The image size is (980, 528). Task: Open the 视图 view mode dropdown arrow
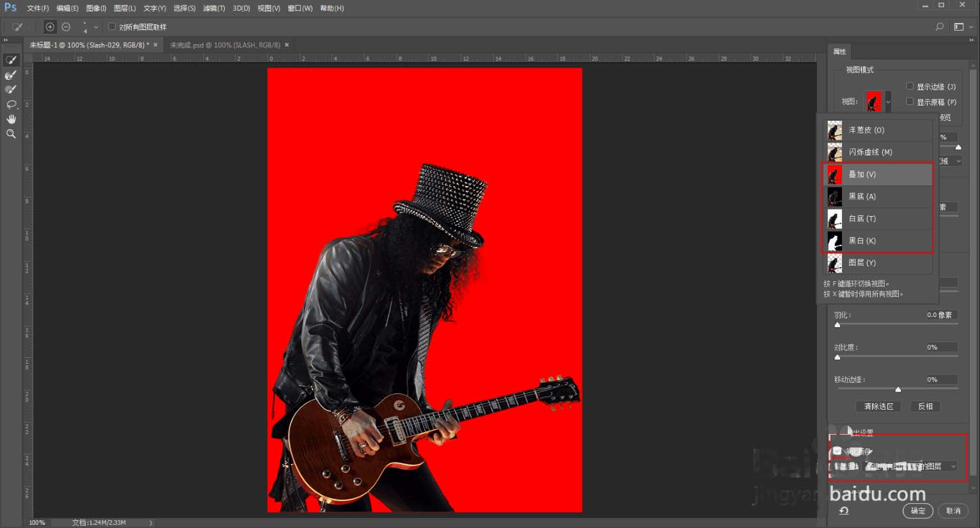pos(888,102)
